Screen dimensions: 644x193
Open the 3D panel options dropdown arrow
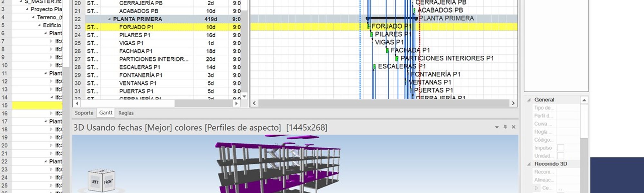coord(497,127)
